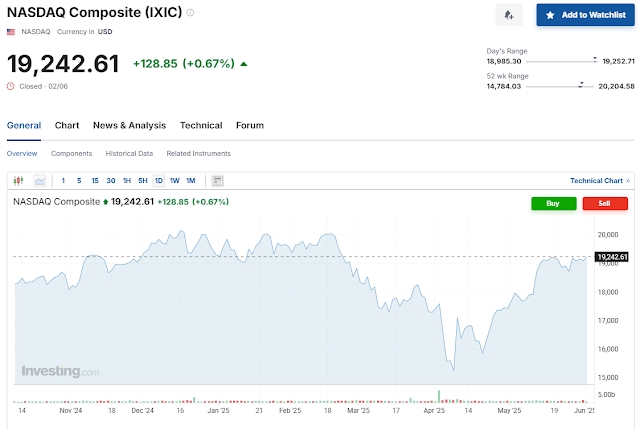Click the 52 wk low 14,784.03
640x430 pixels.
504,86
